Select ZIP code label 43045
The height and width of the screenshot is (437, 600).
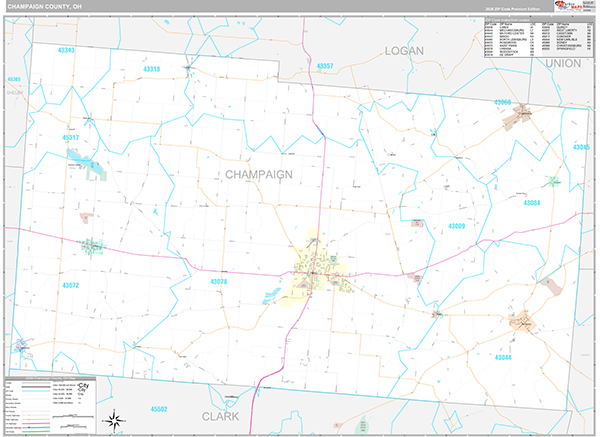[581, 147]
